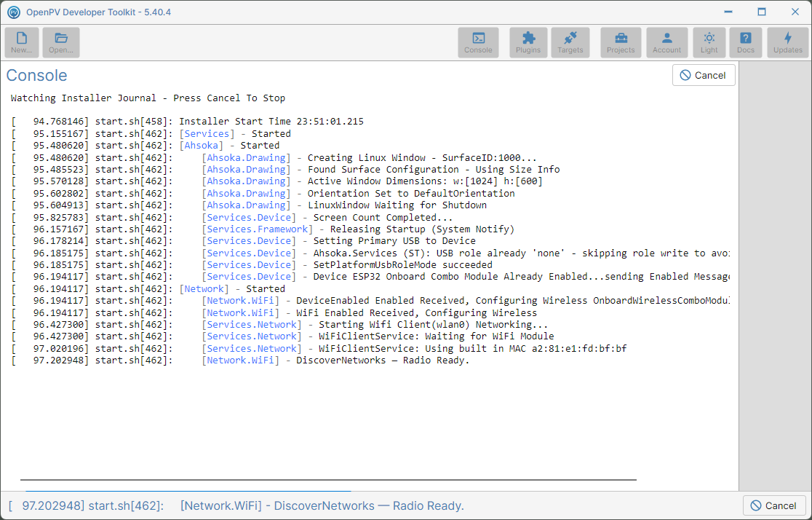This screenshot has width=812, height=520.
Task: Select 'Using built in MAC a2:81:e1:fd:bf:bf' line
Action: pyautogui.click(x=319, y=348)
